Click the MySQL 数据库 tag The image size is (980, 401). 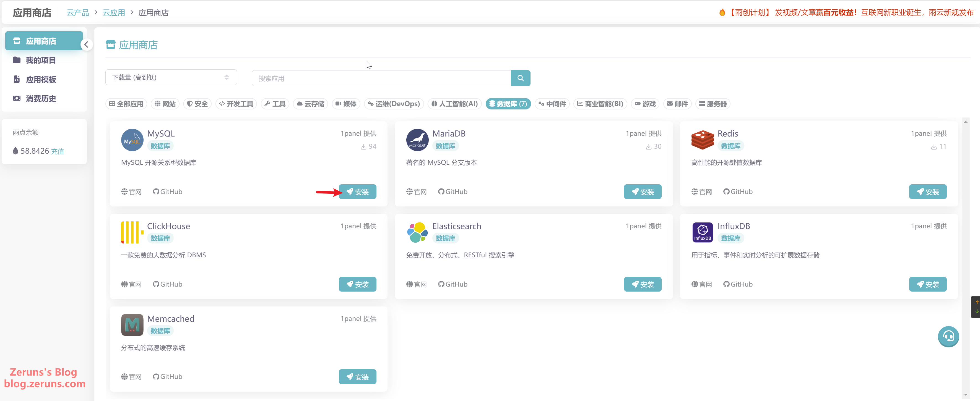pyautogui.click(x=160, y=146)
